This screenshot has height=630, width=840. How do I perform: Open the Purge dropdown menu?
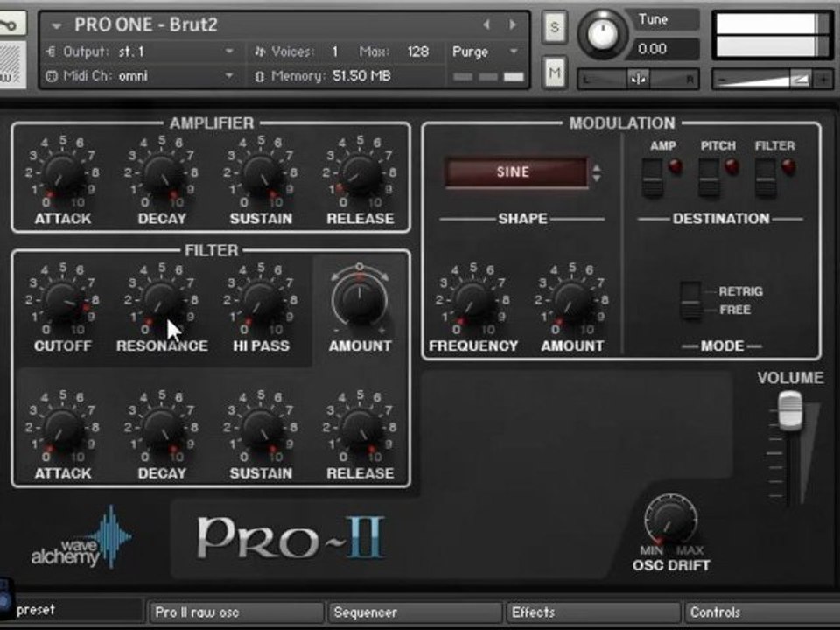(486, 52)
